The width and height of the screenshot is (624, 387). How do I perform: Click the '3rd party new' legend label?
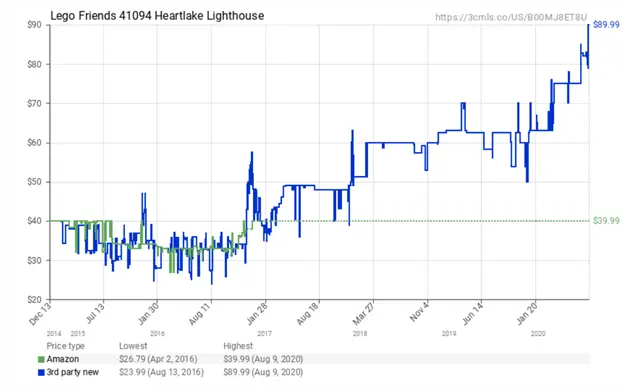coord(73,372)
